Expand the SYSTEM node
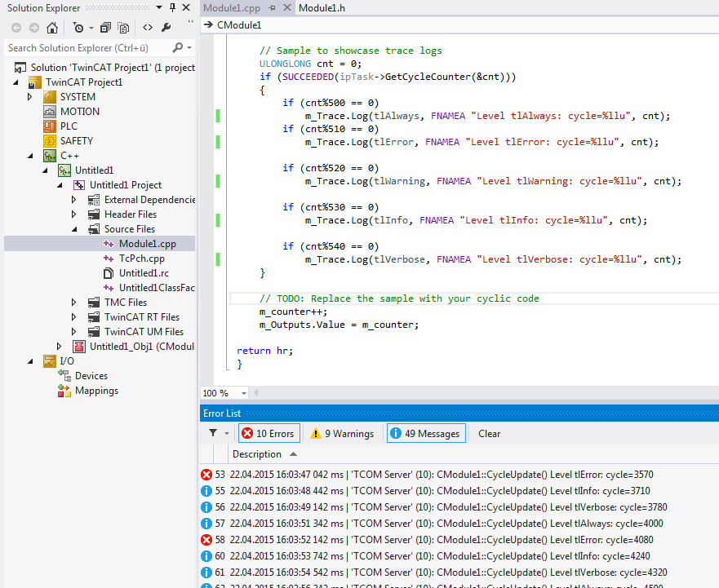 pyautogui.click(x=30, y=97)
